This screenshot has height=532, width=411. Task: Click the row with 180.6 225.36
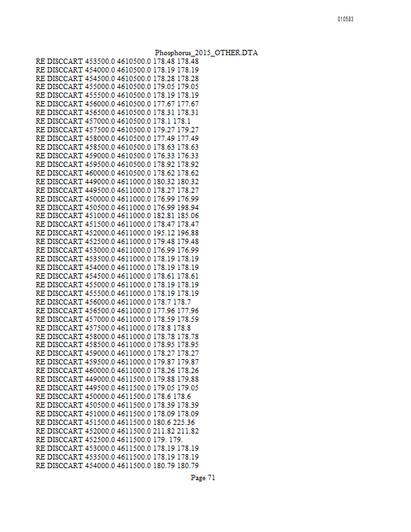coord(115,422)
